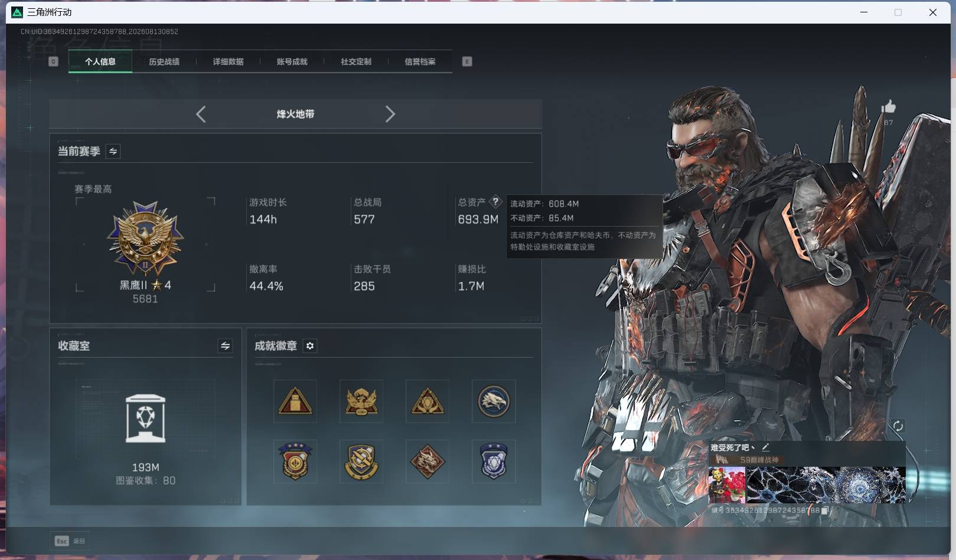The image size is (956, 560).
Task: Copy the player ID number
Action: click(x=824, y=510)
